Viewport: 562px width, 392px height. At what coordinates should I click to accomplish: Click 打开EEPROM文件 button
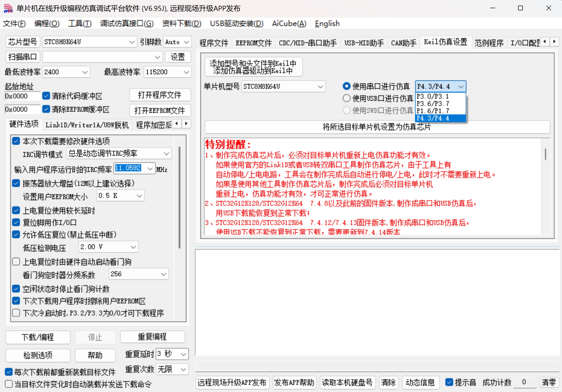tap(160, 110)
